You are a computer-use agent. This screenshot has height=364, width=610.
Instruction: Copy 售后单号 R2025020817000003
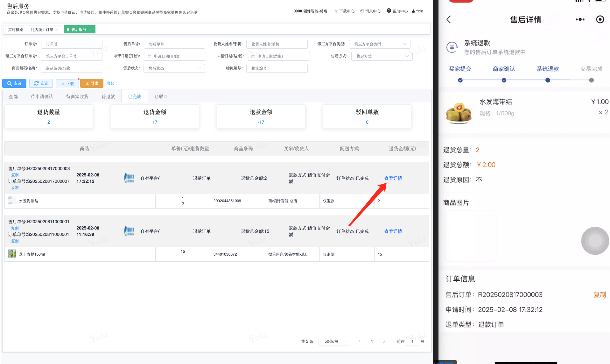15,175
